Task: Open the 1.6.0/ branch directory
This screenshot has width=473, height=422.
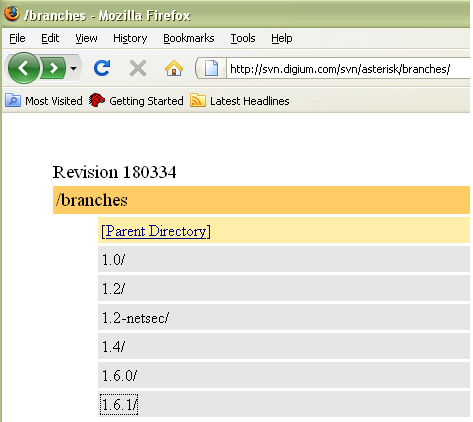Action: click(119, 376)
